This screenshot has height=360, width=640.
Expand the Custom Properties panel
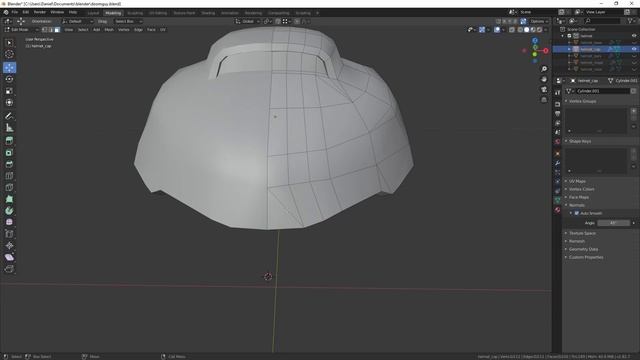586,257
